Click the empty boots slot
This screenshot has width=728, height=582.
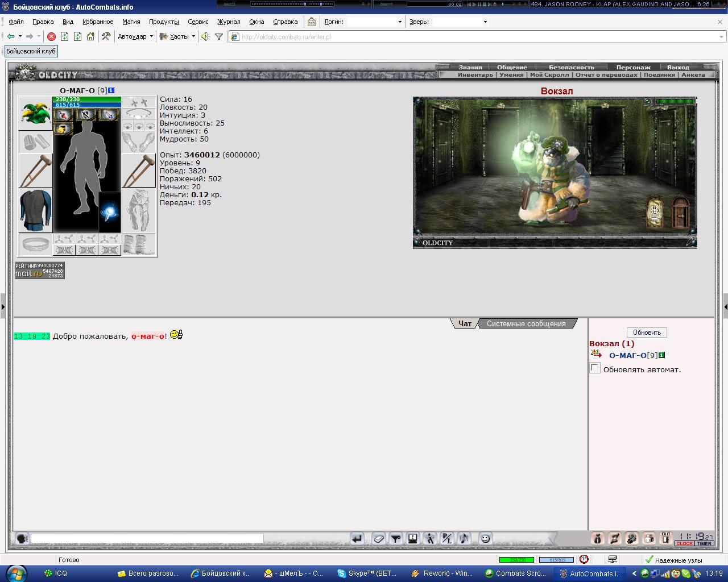click(x=139, y=244)
